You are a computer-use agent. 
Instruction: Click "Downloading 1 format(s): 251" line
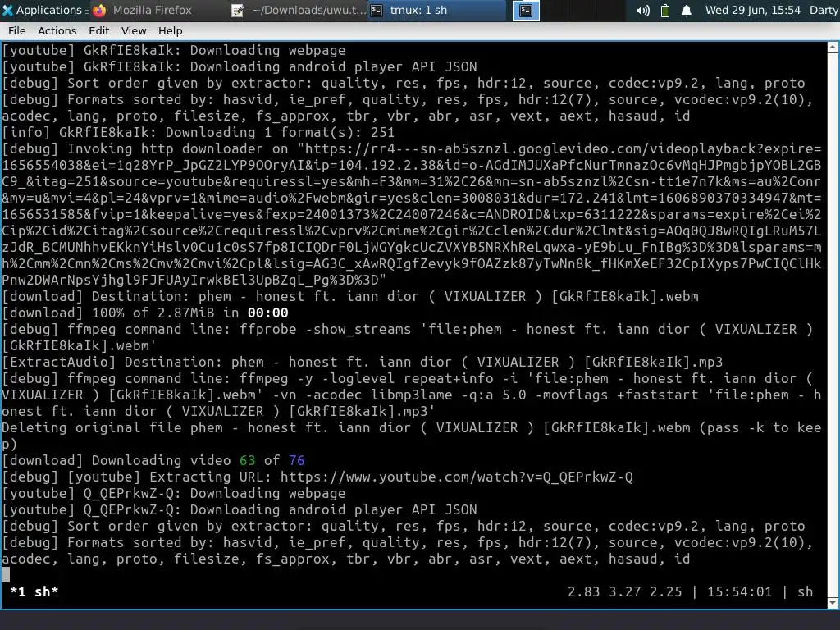point(199,132)
